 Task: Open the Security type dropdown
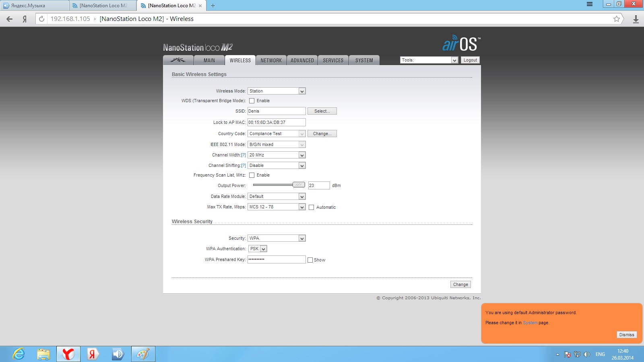coord(277,239)
